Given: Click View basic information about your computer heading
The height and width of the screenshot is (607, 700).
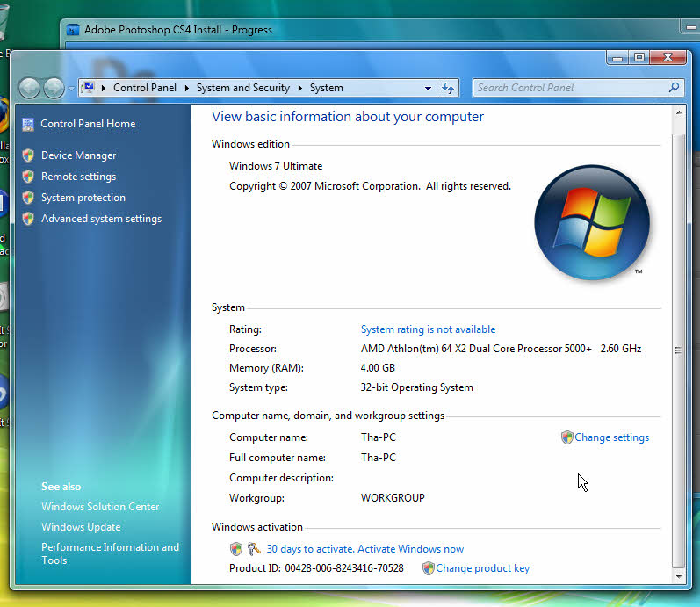Looking at the screenshot, I should [347, 117].
